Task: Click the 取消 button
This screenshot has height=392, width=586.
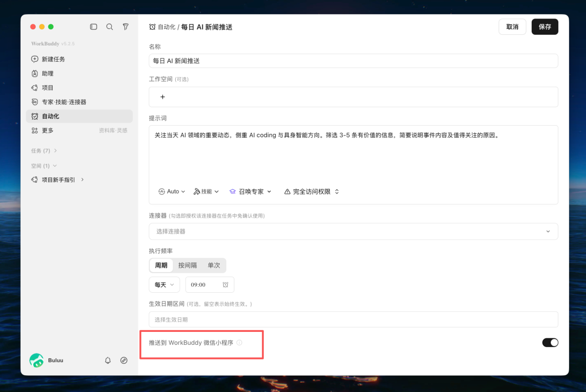Action: pos(512,27)
